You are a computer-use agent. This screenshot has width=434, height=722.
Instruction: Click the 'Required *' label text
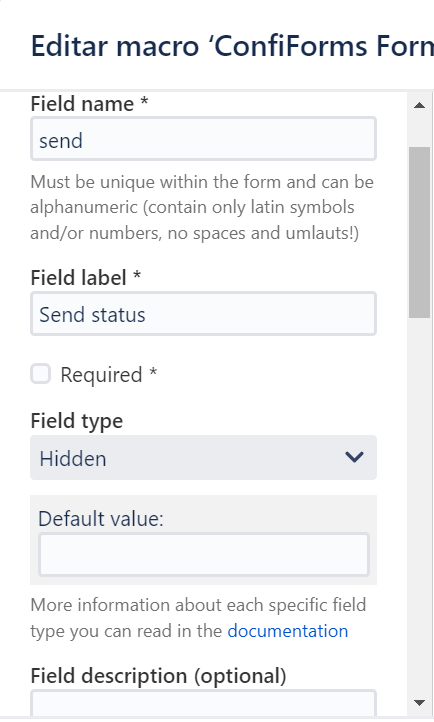(109, 374)
